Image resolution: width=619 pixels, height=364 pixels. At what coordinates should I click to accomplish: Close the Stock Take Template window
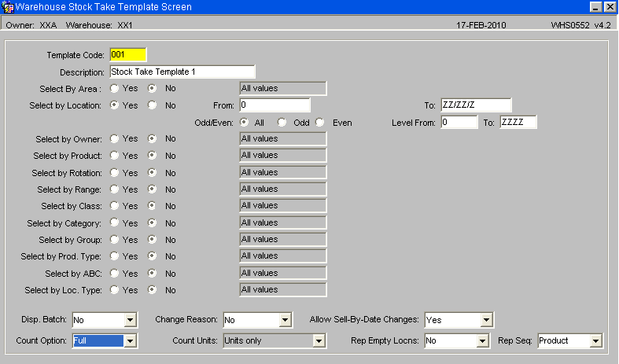610,7
